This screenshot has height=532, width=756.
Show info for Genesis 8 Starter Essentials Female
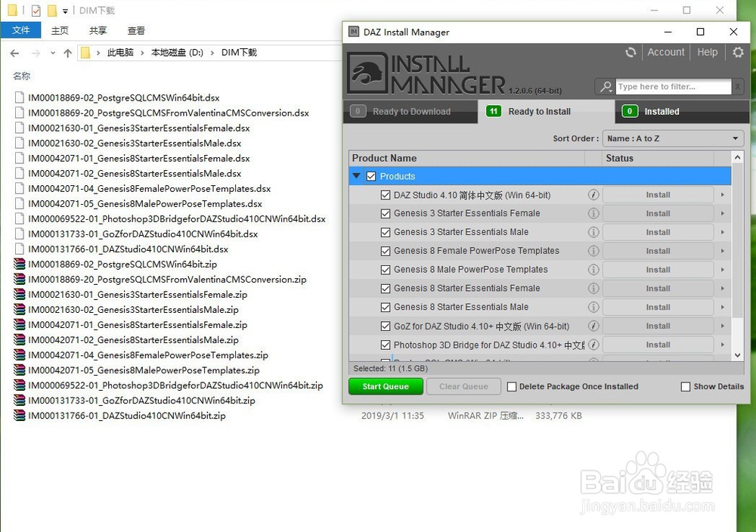[593, 289]
